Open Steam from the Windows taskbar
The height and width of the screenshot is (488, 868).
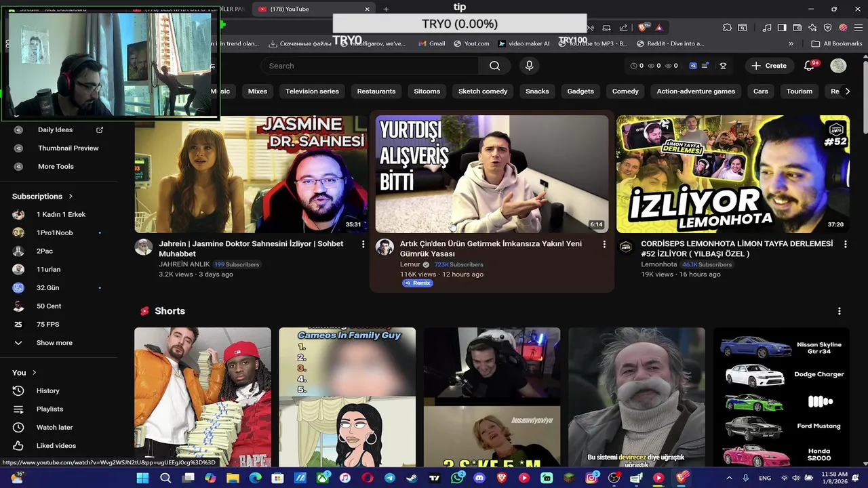click(412, 478)
